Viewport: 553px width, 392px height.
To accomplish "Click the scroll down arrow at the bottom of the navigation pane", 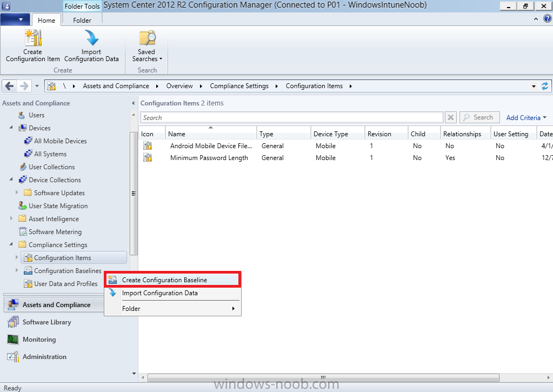I will click(134, 374).
